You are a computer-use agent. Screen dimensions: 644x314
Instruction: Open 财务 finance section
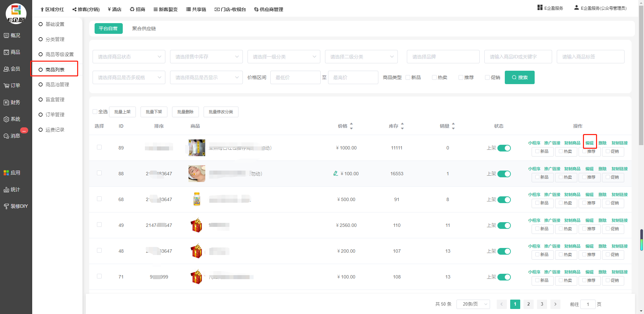click(x=6, y=103)
